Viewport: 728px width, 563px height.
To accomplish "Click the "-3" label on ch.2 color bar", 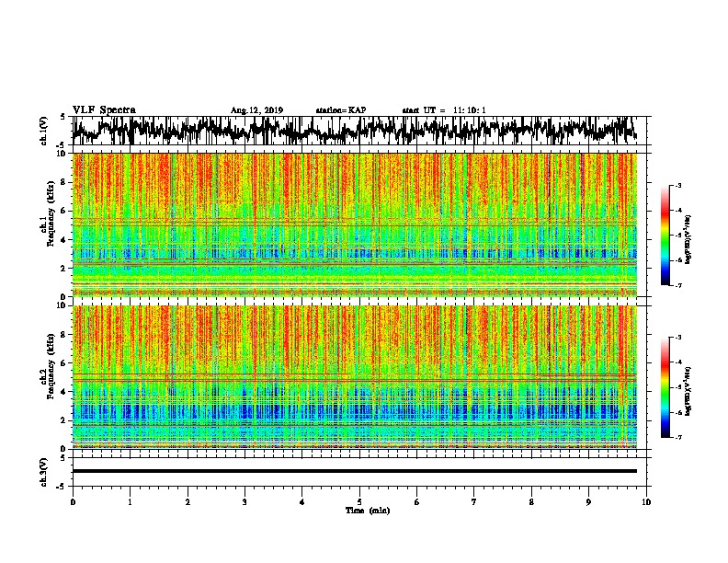I will [x=677, y=338].
